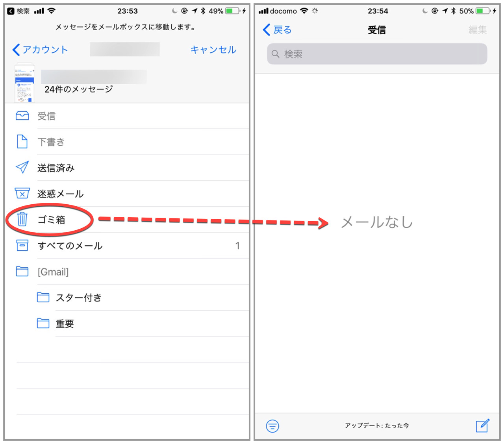This screenshot has height=444, width=504.
Task: Tap the folder icon next to [Gmail]
Action: tap(22, 271)
